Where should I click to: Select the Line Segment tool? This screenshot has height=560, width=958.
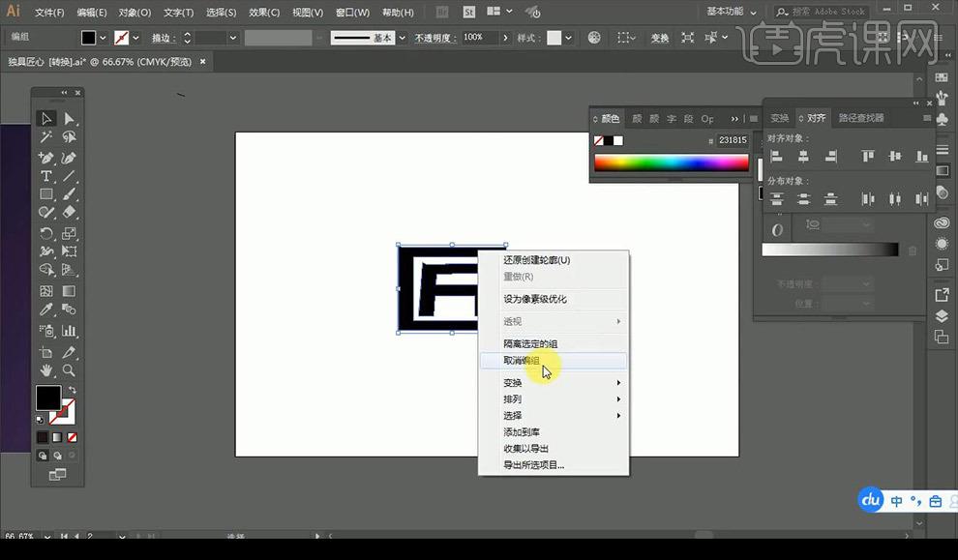pyautogui.click(x=69, y=176)
